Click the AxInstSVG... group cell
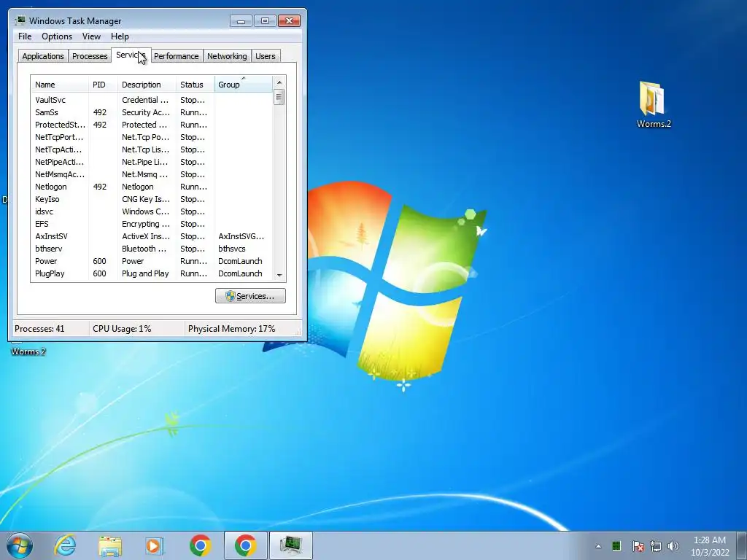This screenshot has height=560, width=747. 241,236
